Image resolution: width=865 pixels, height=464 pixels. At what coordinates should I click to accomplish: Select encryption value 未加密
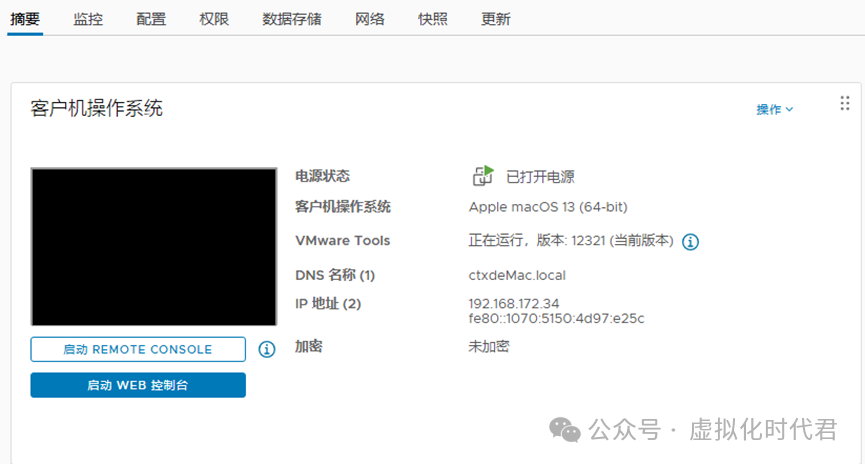point(489,346)
